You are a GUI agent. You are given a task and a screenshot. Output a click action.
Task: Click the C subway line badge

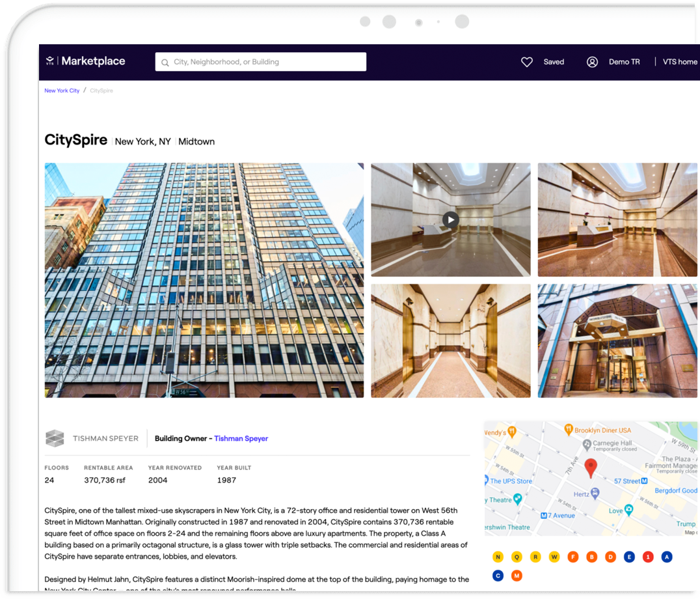pyautogui.click(x=498, y=576)
